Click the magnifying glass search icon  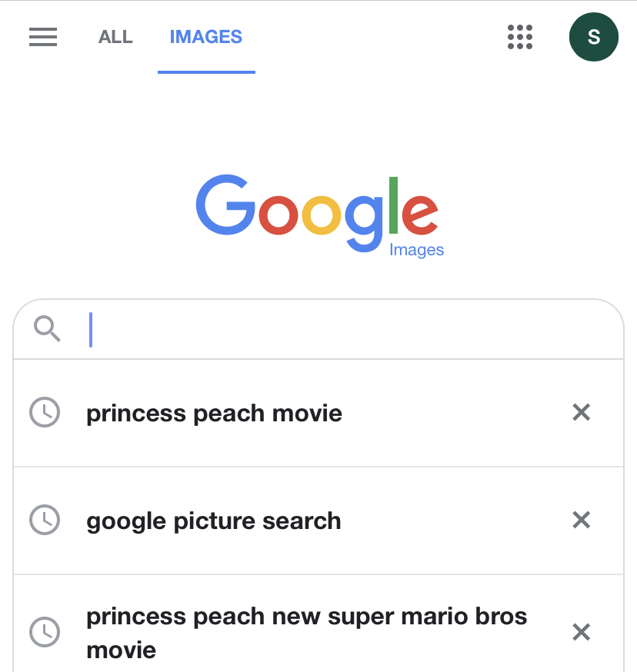point(47,329)
